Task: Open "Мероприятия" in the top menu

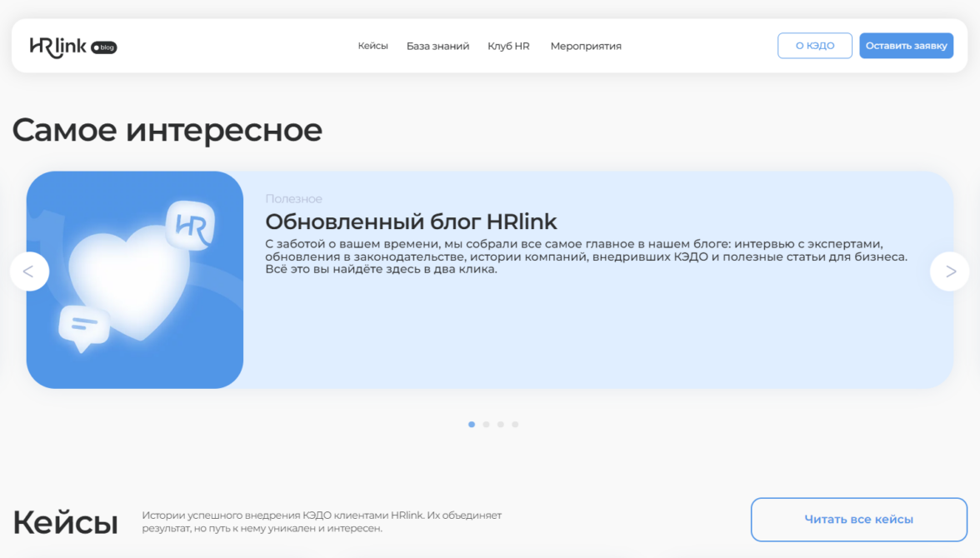Action: tap(586, 47)
